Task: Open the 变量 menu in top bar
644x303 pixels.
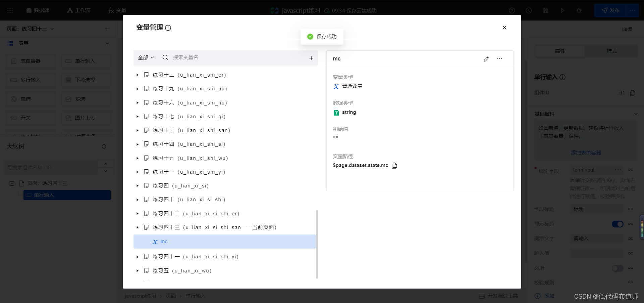Action: [x=117, y=10]
